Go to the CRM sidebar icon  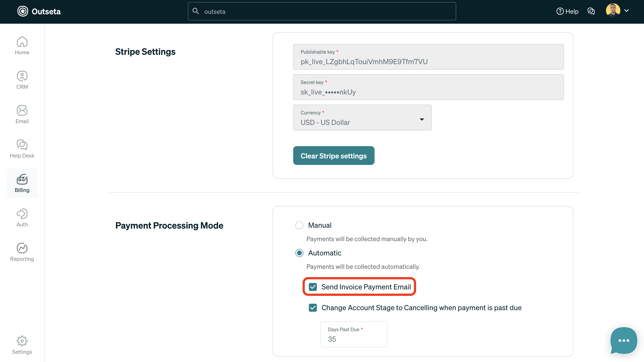click(x=22, y=80)
